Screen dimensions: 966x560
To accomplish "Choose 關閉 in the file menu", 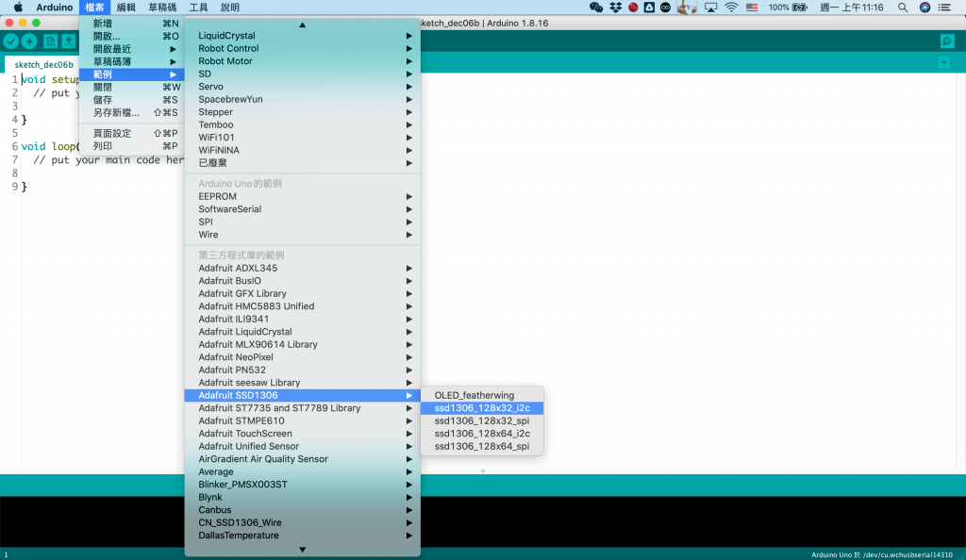I will coord(132,88).
